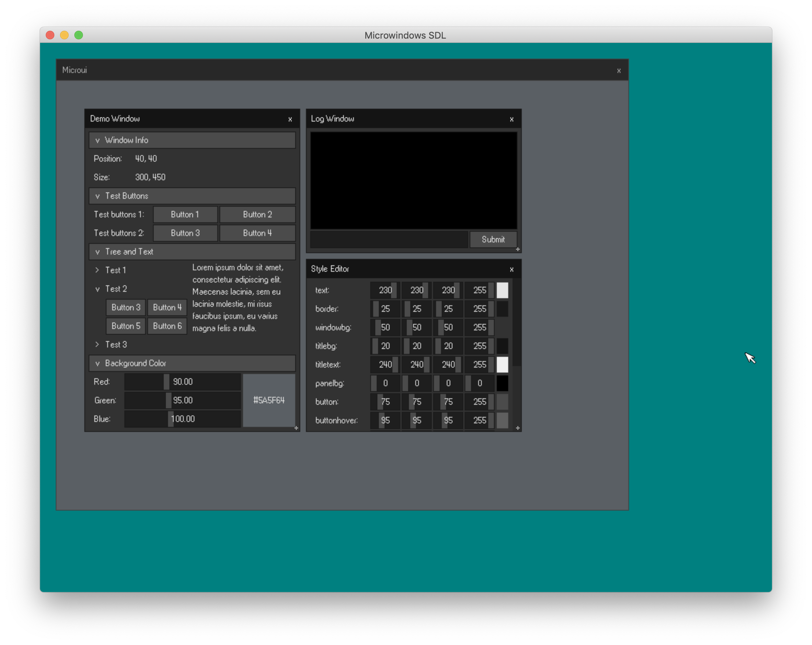Click the Red slider showing 90.00
The width and height of the screenshot is (812, 645).
(x=183, y=382)
